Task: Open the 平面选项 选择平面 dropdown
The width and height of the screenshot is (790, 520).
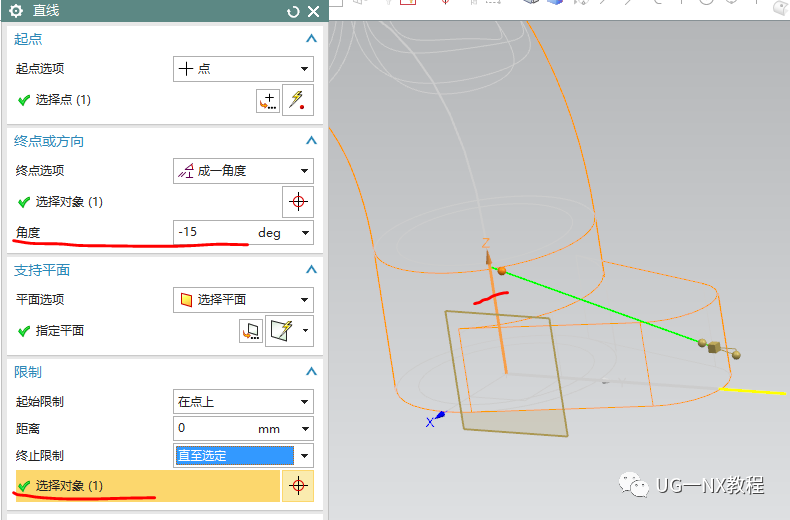Action: 243,300
